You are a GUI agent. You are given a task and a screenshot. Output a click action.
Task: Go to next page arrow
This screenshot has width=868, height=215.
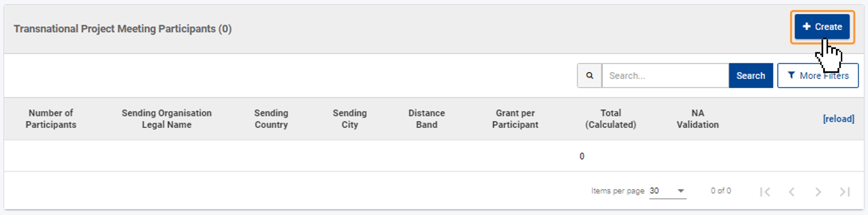coord(818,192)
